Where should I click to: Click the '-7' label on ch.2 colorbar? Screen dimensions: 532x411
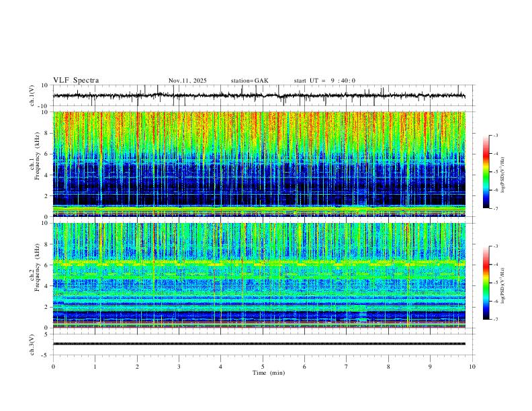(x=495, y=320)
